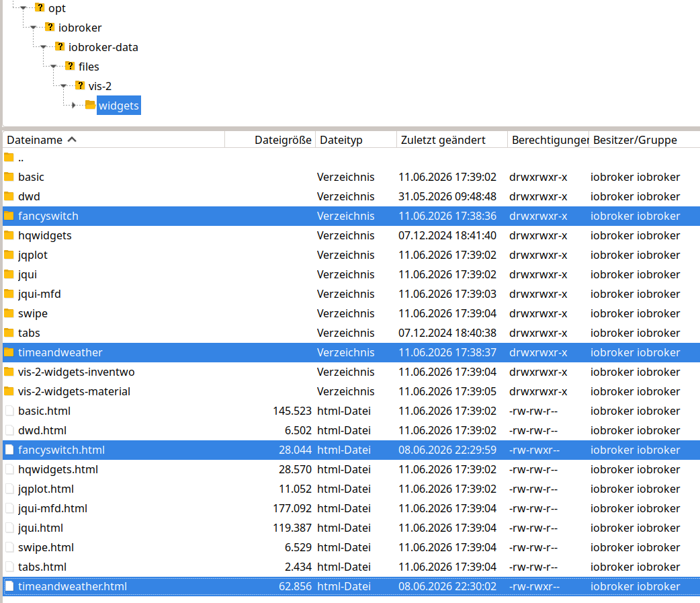Click the jqui-mfd.html file icon
This screenshot has height=603, width=700.
(9, 508)
